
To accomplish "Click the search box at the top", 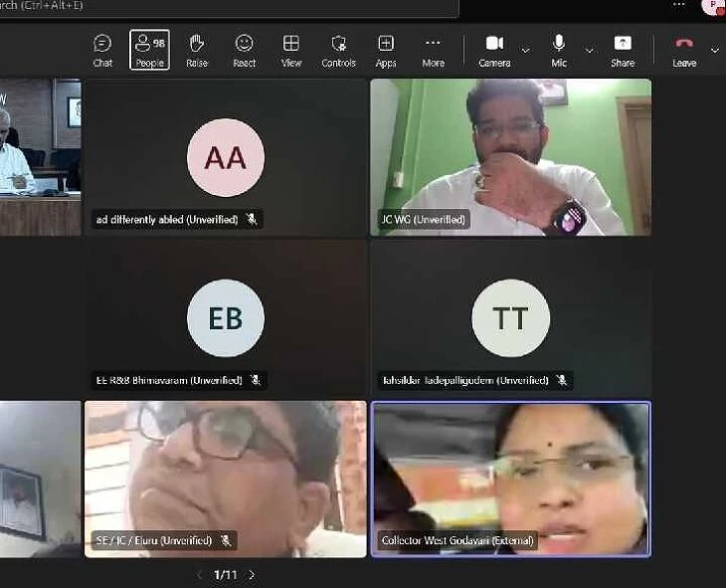I will point(229,6).
